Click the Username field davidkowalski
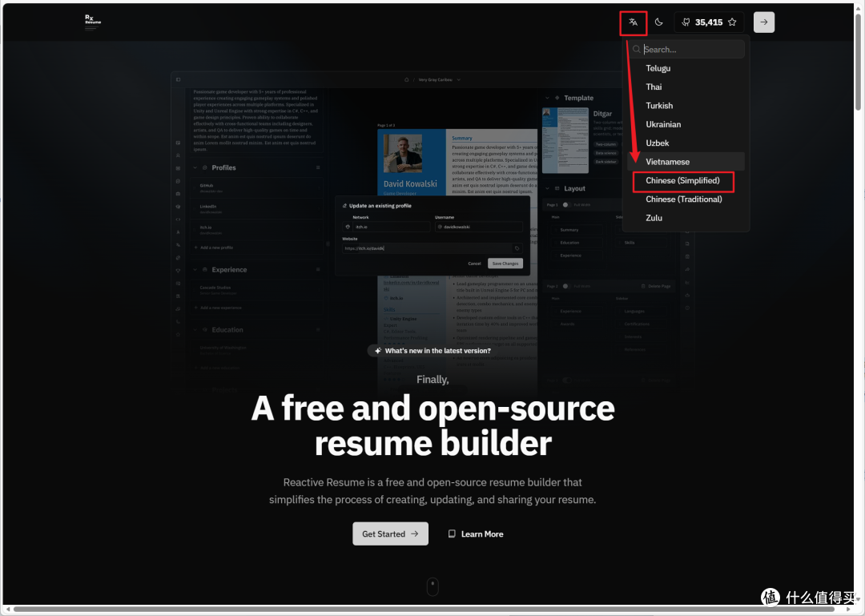 pos(478,227)
